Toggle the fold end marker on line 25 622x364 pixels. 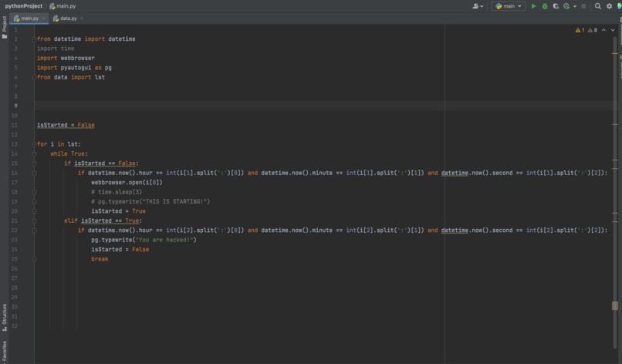coord(34,259)
